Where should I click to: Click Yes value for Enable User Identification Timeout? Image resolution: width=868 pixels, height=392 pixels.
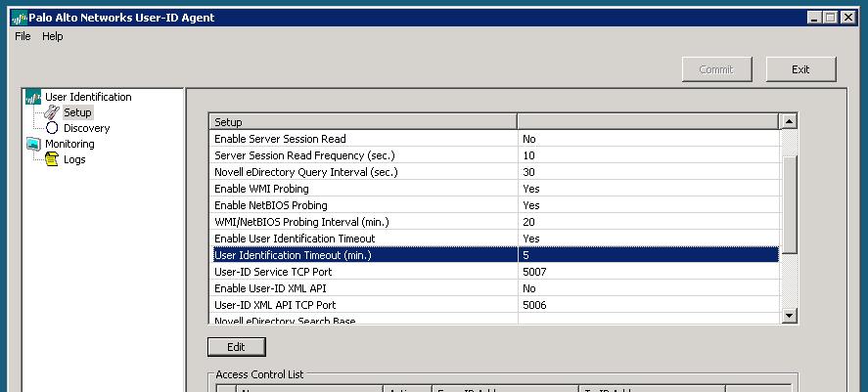tap(530, 239)
